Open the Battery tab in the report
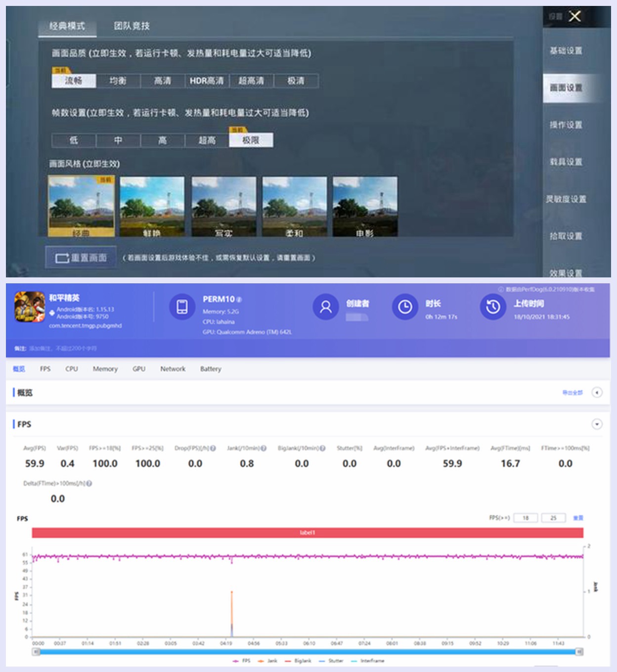Viewport: 617px width, 672px height. [x=211, y=369]
